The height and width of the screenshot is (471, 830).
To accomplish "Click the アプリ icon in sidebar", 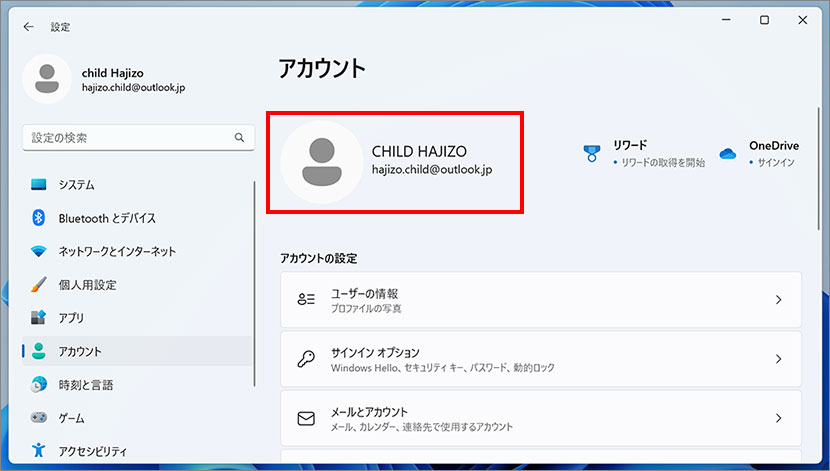I will coord(39,318).
